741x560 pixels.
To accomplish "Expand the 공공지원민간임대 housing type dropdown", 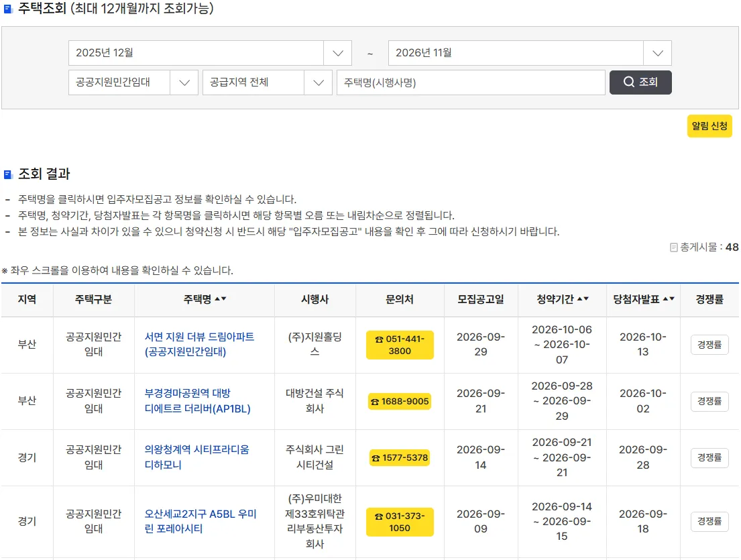I will pyautogui.click(x=133, y=82).
